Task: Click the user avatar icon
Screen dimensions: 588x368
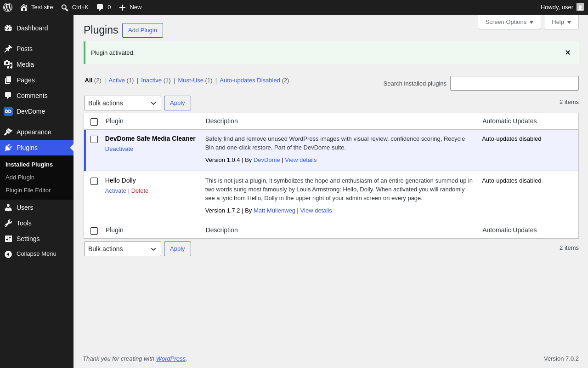Action: [580, 7]
